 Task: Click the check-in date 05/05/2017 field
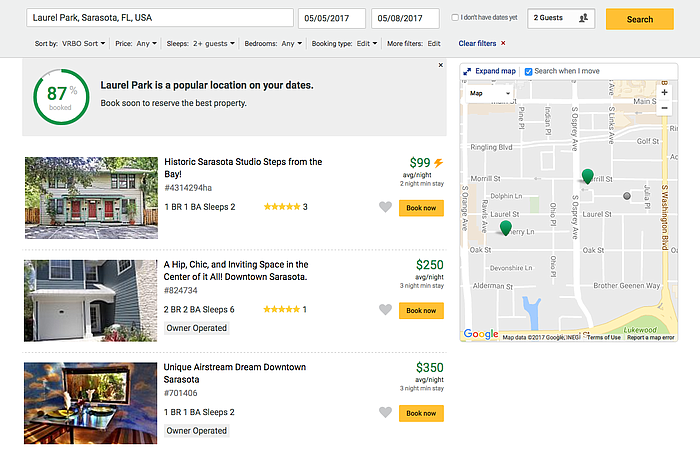(x=332, y=18)
